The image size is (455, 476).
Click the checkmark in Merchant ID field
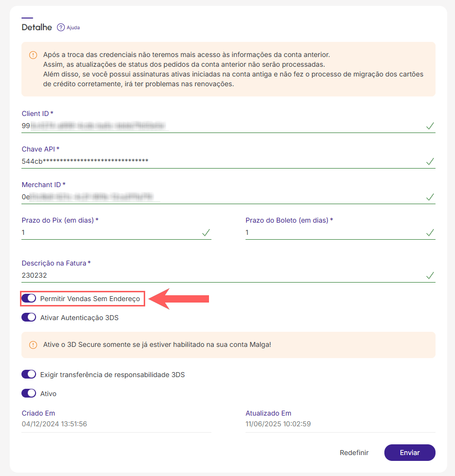tap(430, 197)
